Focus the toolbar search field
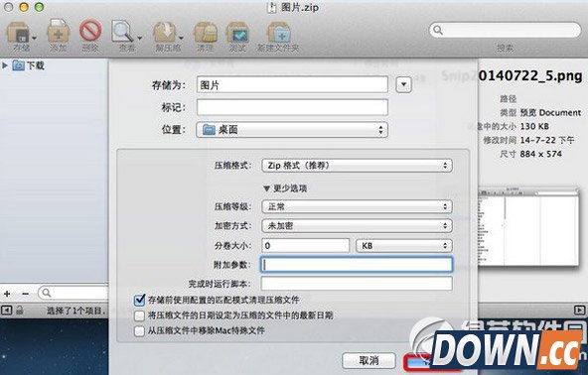Viewport: 588px width, 375px height. (x=505, y=30)
